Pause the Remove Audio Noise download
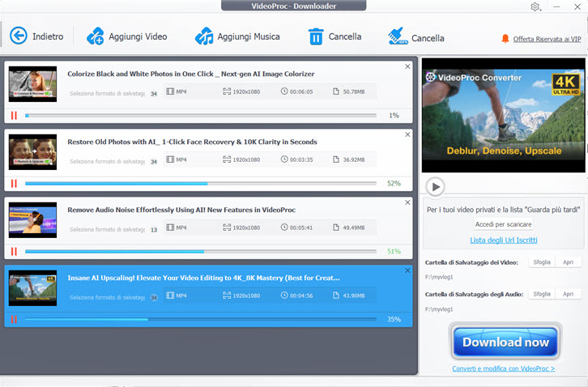Viewport: 588px width, 387px height. 14,251
